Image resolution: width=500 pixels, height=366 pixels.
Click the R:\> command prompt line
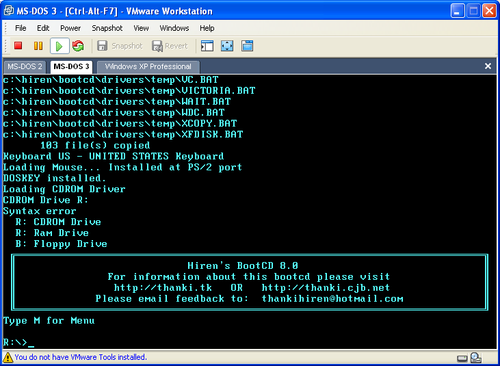19,342
